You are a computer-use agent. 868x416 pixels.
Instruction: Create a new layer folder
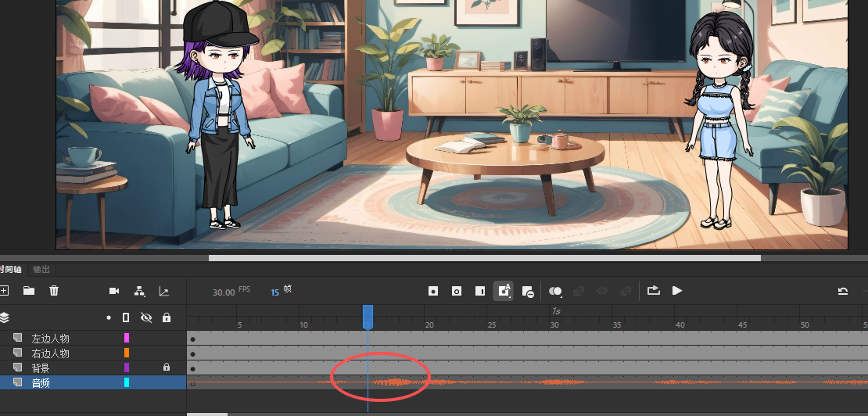coord(29,291)
